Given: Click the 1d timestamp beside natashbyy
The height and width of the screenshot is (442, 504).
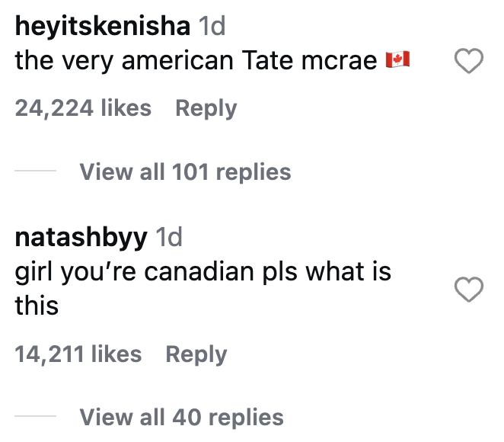Looking at the screenshot, I should pyautogui.click(x=169, y=238).
